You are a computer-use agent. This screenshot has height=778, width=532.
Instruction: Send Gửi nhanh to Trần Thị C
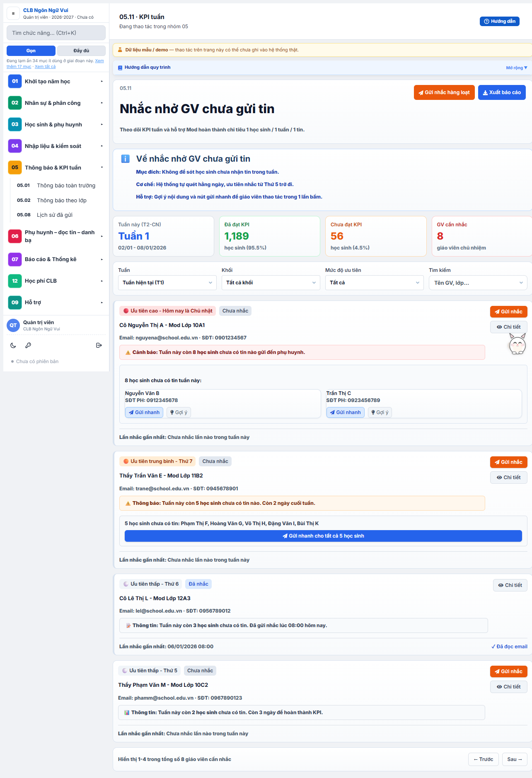tap(345, 412)
